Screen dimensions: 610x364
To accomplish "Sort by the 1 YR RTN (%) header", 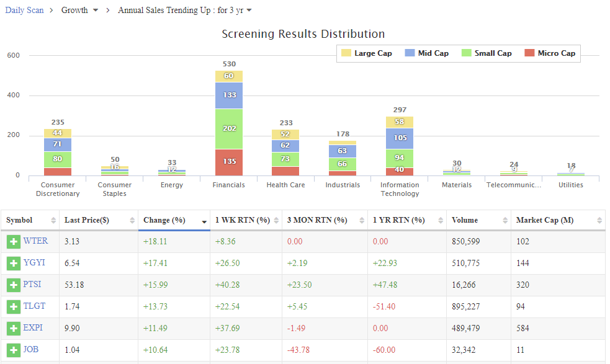I will 398,221.
